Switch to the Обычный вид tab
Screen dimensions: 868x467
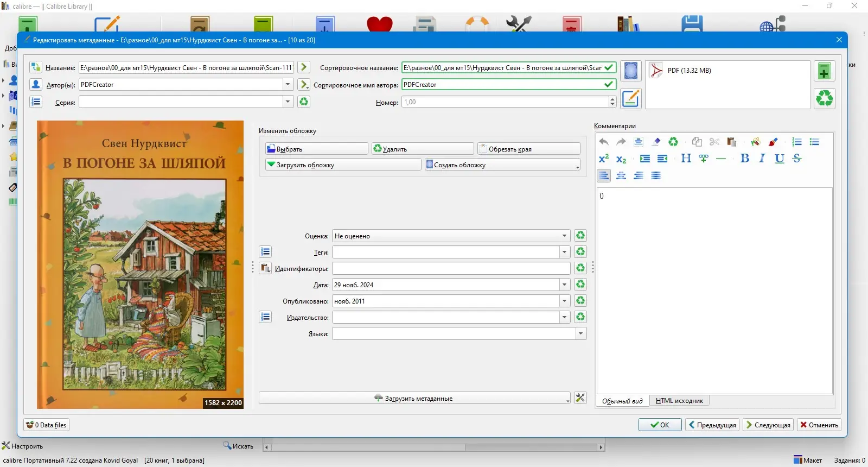622,401
